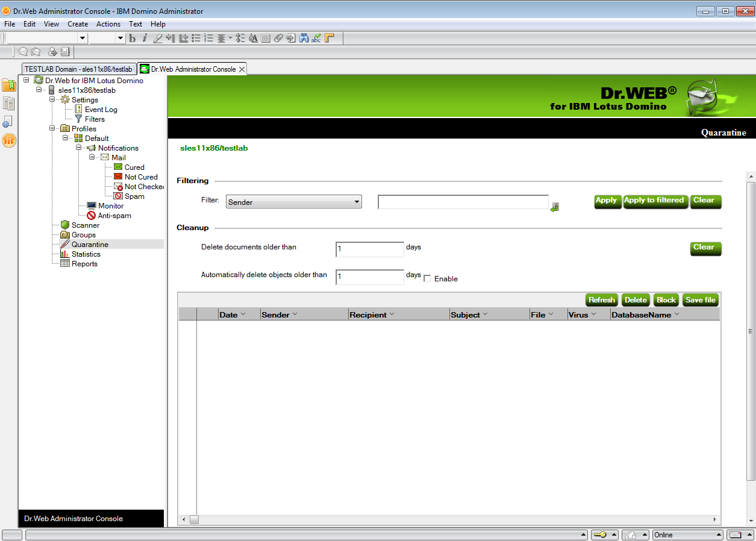Enable automatic deletion checkbox

pyautogui.click(x=428, y=279)
